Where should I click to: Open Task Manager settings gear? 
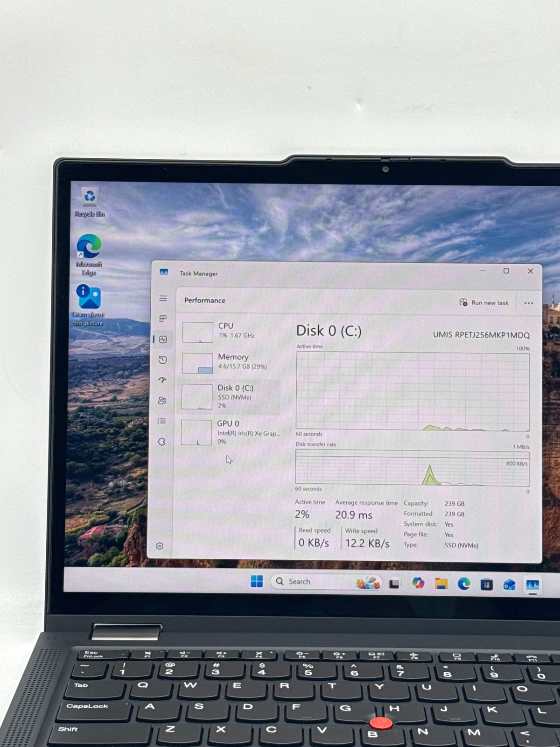click(160, 546)
